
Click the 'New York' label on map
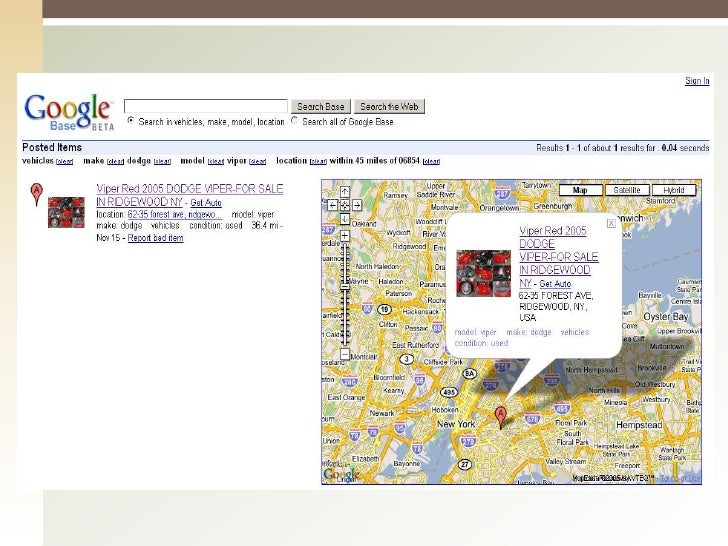coord(456,424)
